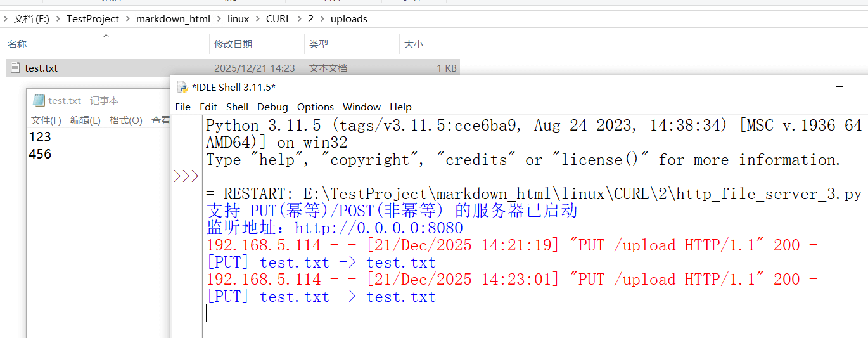The image size is (868, 338).
Task: Select the test.txt file name
Action: pos(41,68)
